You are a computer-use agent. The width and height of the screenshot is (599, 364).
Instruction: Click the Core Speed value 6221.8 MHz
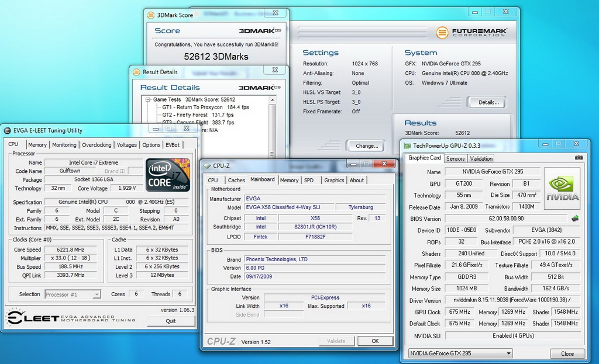(x=70, y=249)
